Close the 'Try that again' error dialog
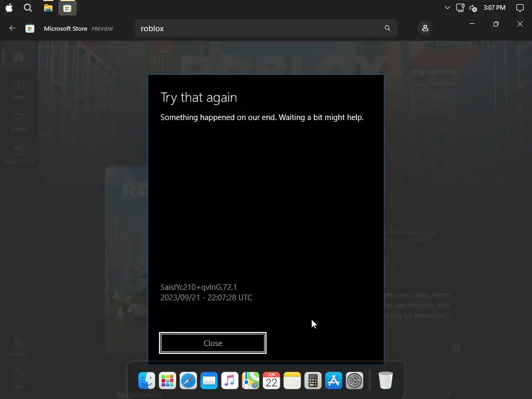 (x=212, y=343)
